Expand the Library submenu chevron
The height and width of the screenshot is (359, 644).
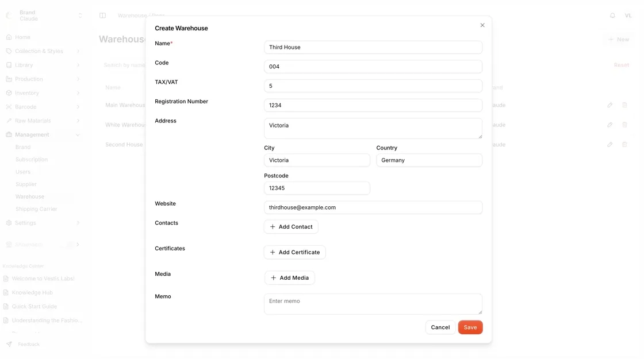pos(78,65)
